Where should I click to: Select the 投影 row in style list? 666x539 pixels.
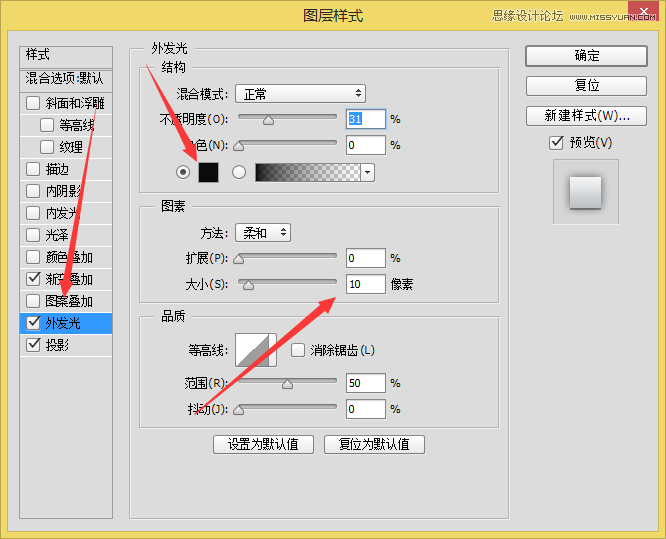[66, 345]
